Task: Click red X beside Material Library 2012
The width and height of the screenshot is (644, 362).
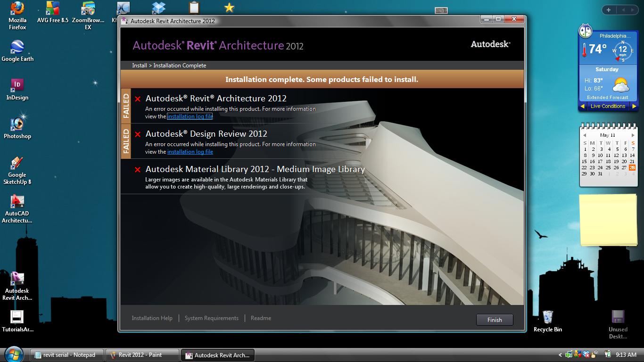Action: click(x=138, y=170)
